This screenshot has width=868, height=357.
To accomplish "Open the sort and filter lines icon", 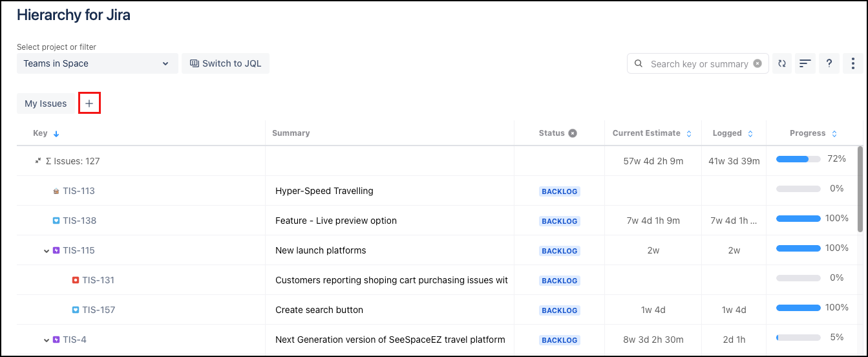I will point(805,63).
